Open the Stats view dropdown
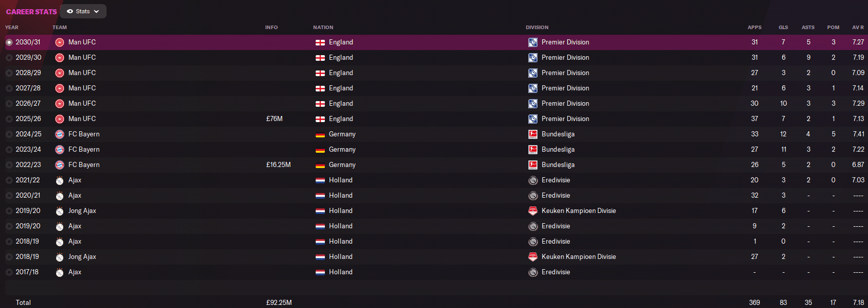 tap(83, 11)
